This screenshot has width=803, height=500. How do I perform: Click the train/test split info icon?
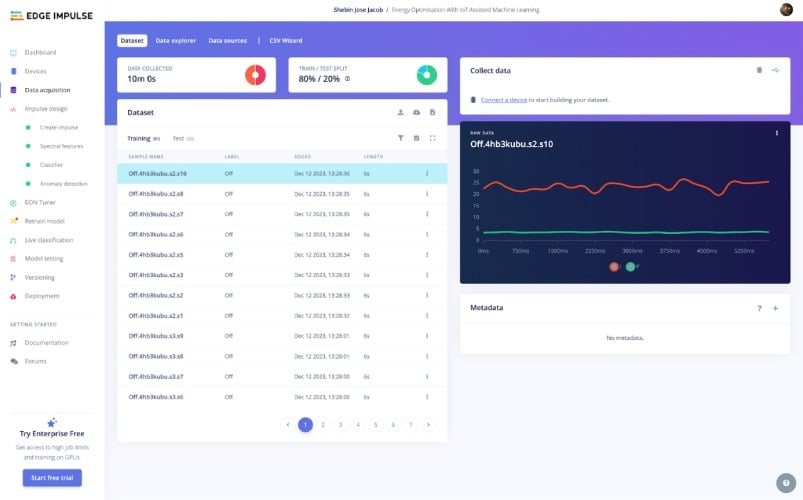[347, 79]
